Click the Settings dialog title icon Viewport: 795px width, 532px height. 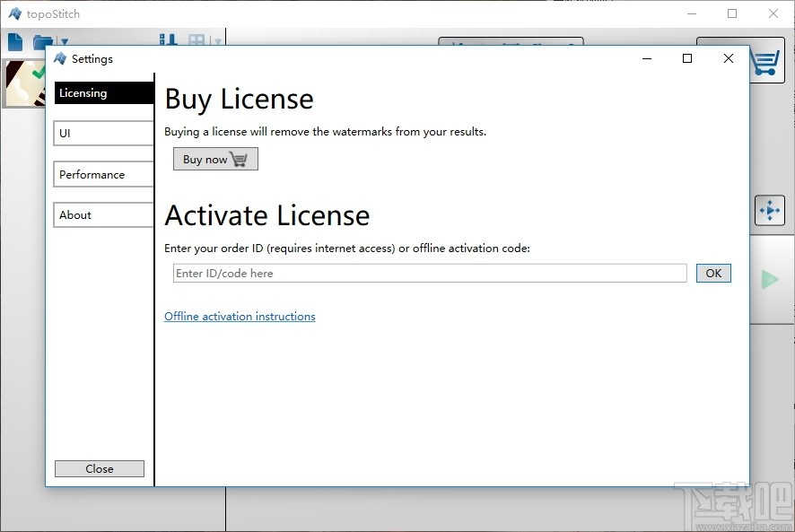coord(60,59)
